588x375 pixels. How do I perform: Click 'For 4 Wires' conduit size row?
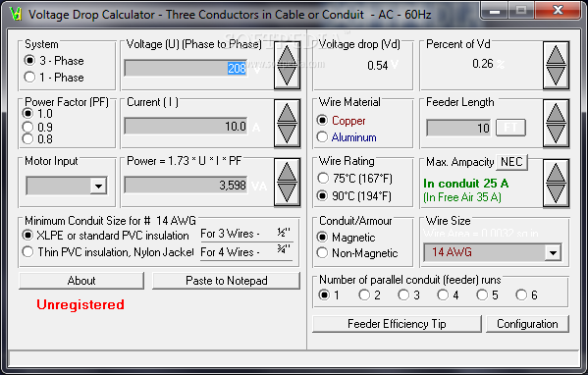(246, 251)
